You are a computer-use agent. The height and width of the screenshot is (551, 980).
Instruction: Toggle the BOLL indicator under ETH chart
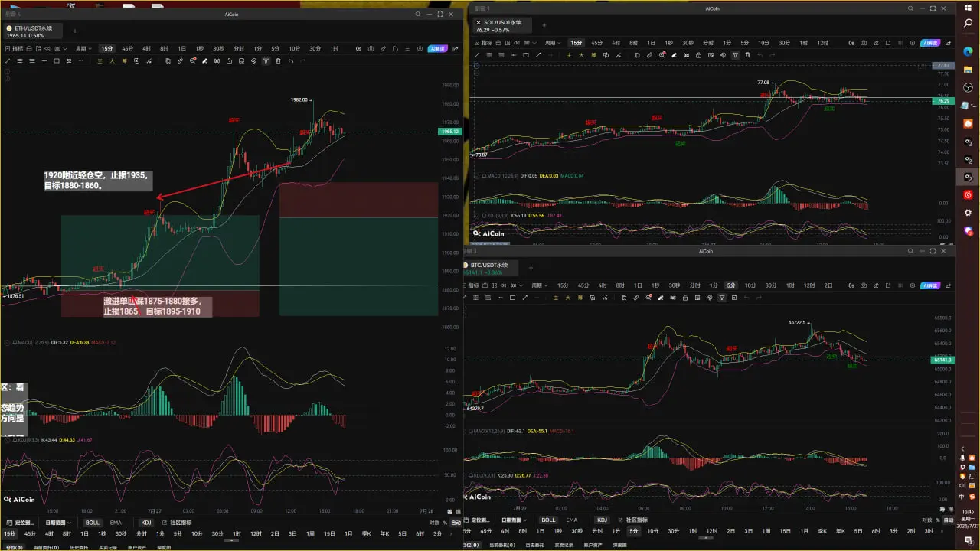(93, 523)
